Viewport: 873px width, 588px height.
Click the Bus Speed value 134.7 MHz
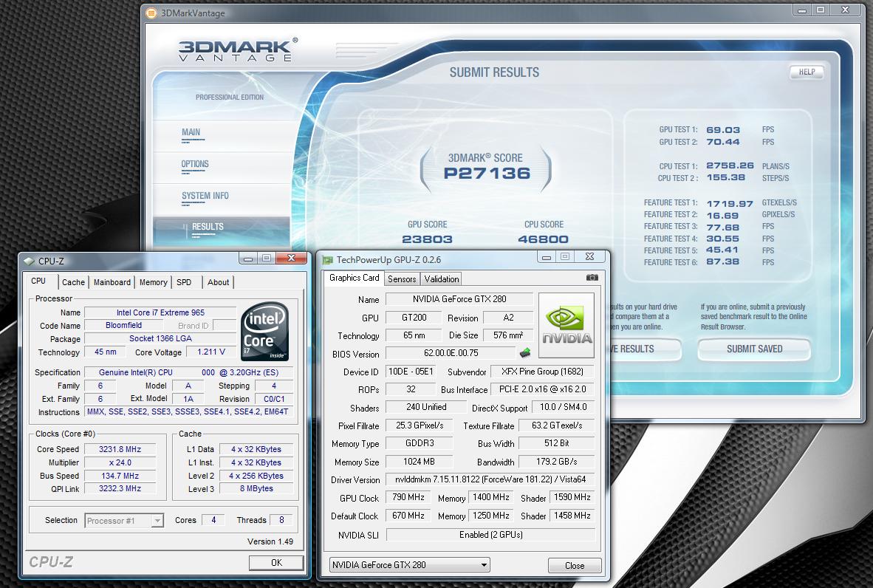coord(120,476)
